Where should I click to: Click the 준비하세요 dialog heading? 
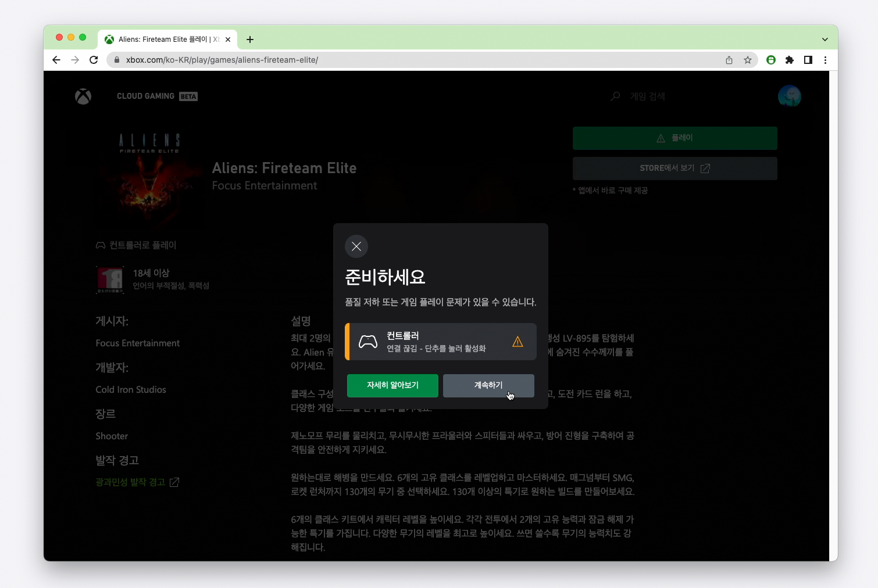(386, 277)
